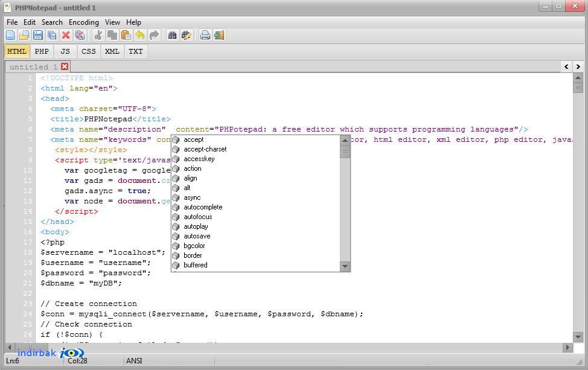Cut the selection with the scissors icon

98,35
